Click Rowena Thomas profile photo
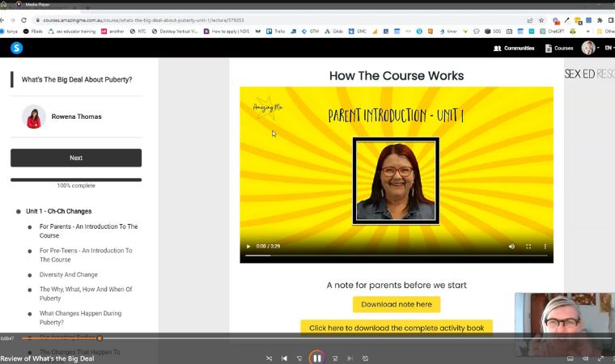This screenshot has height=364, width=615. click(34, 116)
